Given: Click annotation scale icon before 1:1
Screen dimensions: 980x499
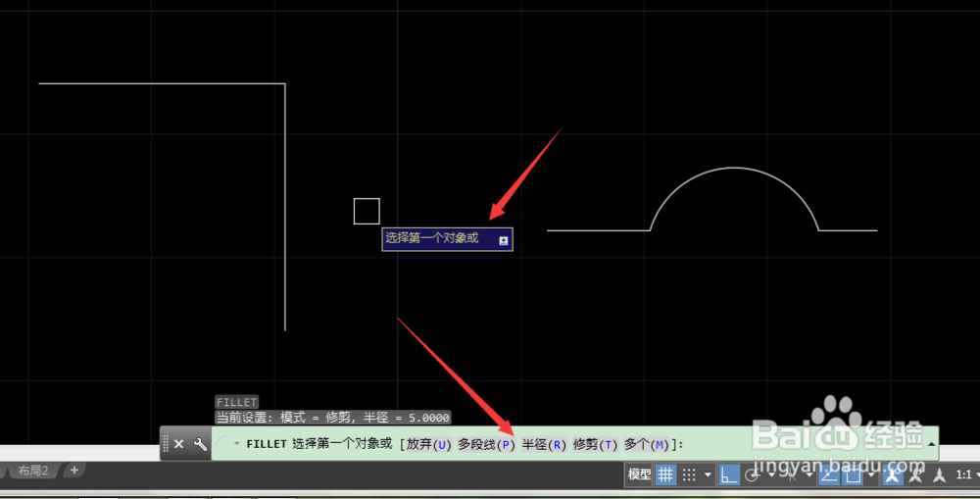Looking at the screenshot, I should [x=939, y=475].
